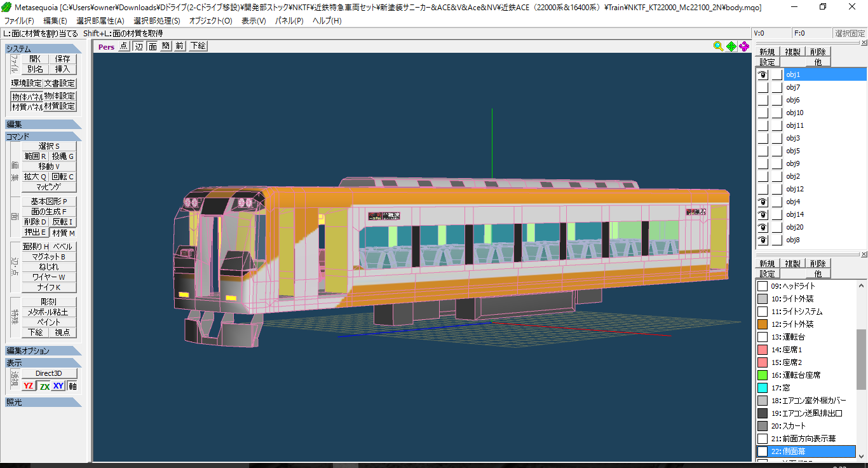This screenshot has height=468, width=868.
Task: Click the pink swatch of 14:座席1
Action: tap(763, 350)
